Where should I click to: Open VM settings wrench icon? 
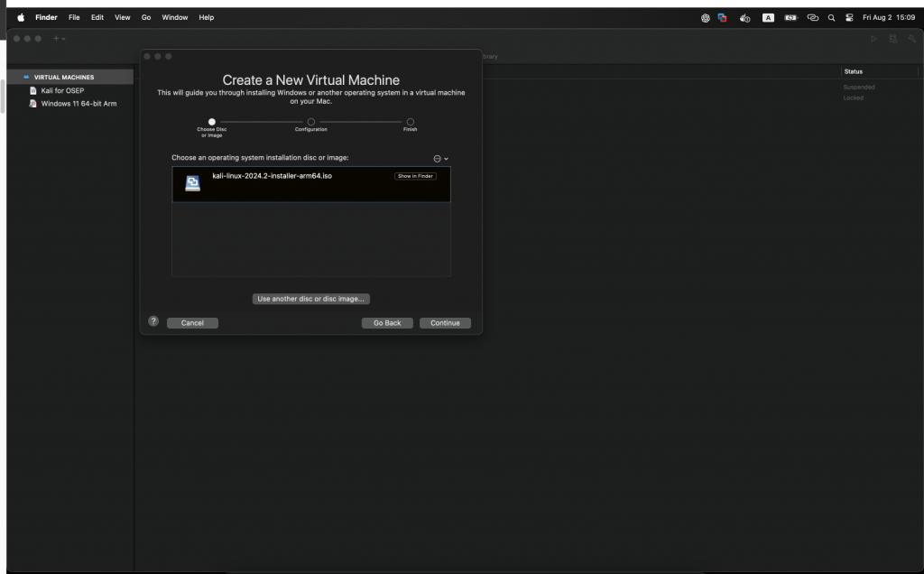tap(911, 39)
